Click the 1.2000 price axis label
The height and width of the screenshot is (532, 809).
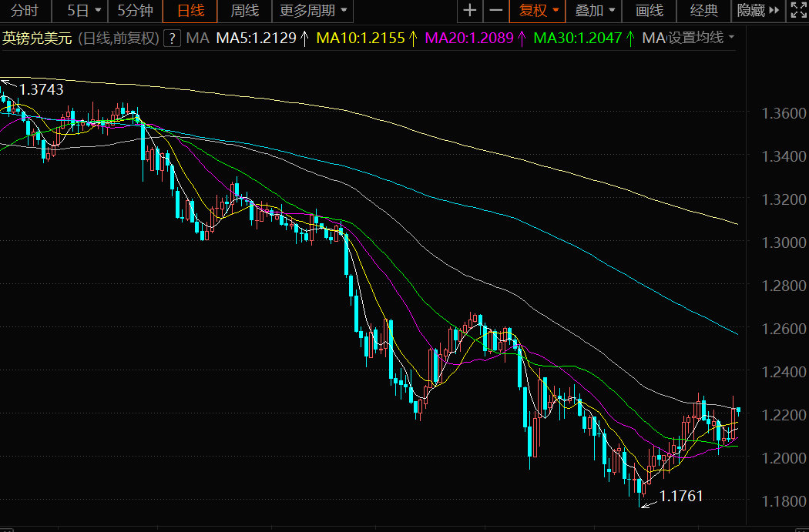[784, 458]
